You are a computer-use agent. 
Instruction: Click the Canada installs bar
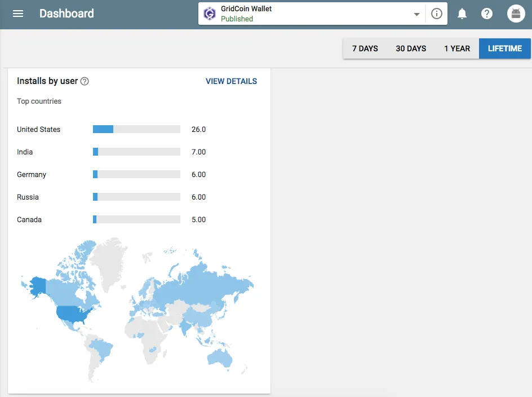click(136, 219)
